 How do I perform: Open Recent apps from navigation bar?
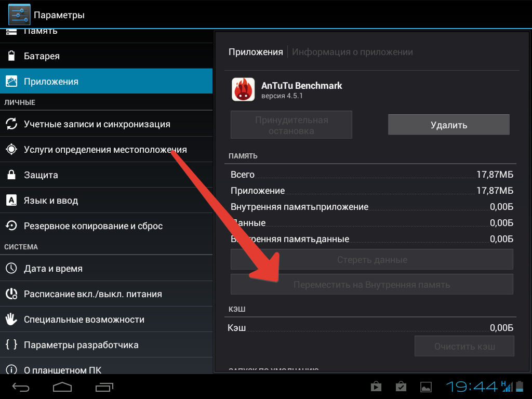[x=104, y=387]
